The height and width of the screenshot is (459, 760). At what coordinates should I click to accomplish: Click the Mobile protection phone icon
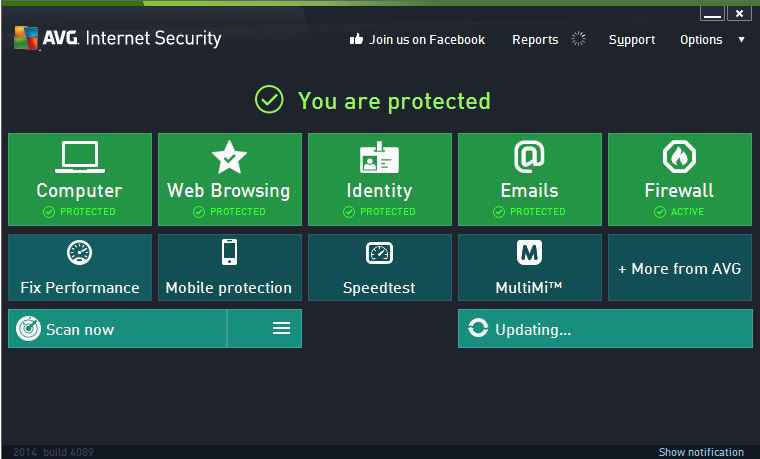[229, 252]
